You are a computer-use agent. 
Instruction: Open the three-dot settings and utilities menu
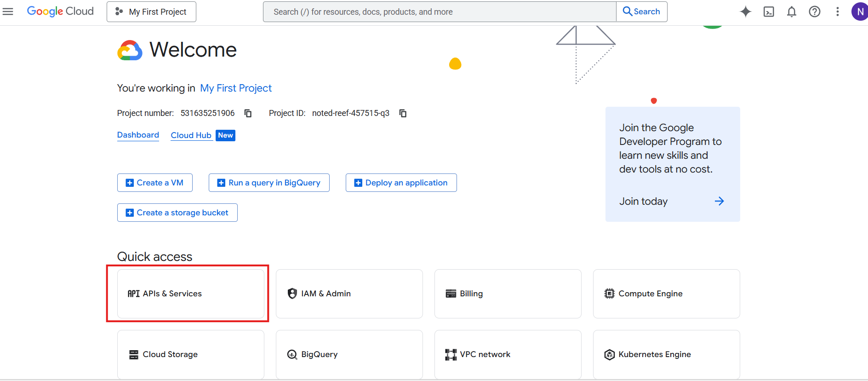[x=837, y=12]
